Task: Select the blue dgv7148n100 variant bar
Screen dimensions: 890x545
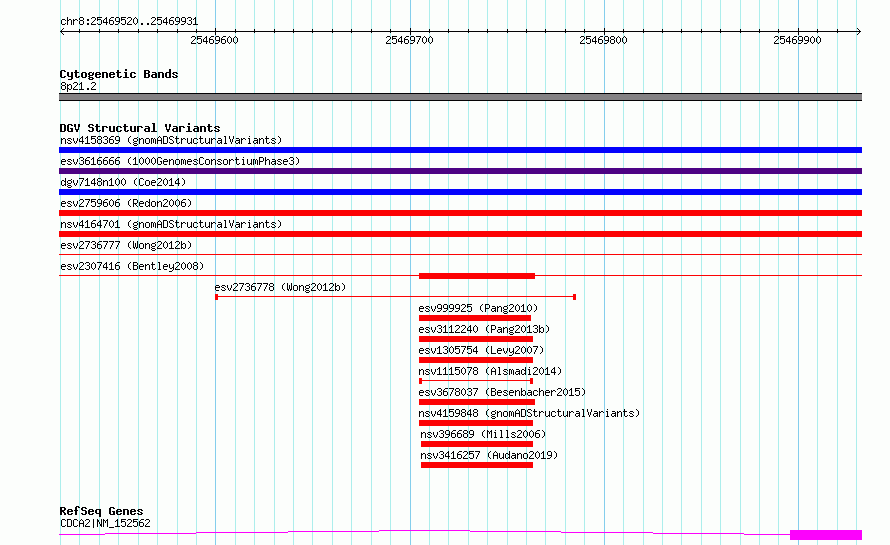Action: point(460,192)
